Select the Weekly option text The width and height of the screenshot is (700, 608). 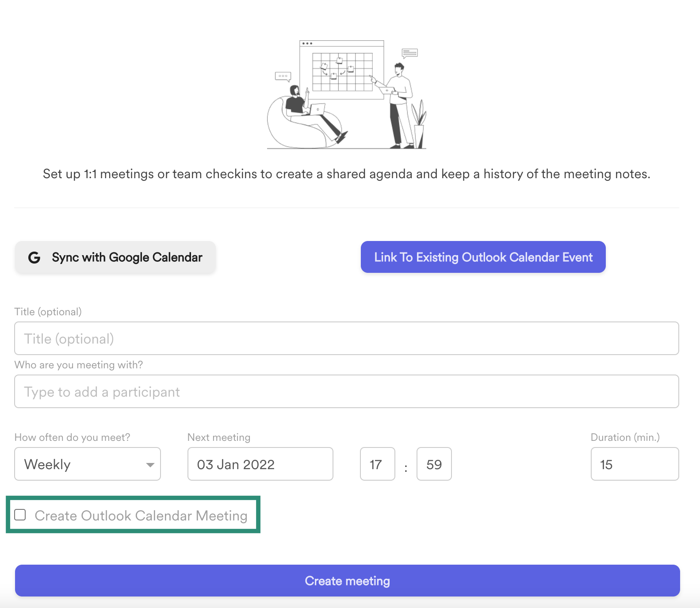pyautogui.click(x=47, y=464)
